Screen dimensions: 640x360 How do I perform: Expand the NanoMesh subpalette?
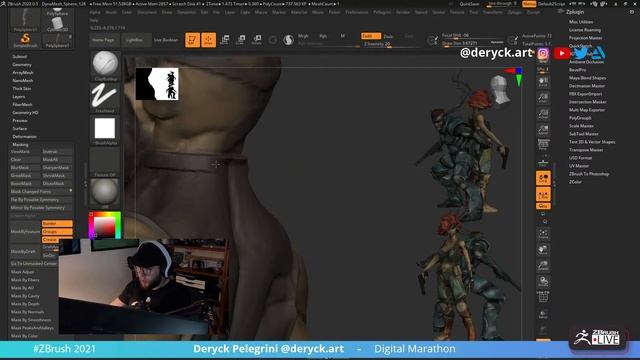(x=23, y=80)
